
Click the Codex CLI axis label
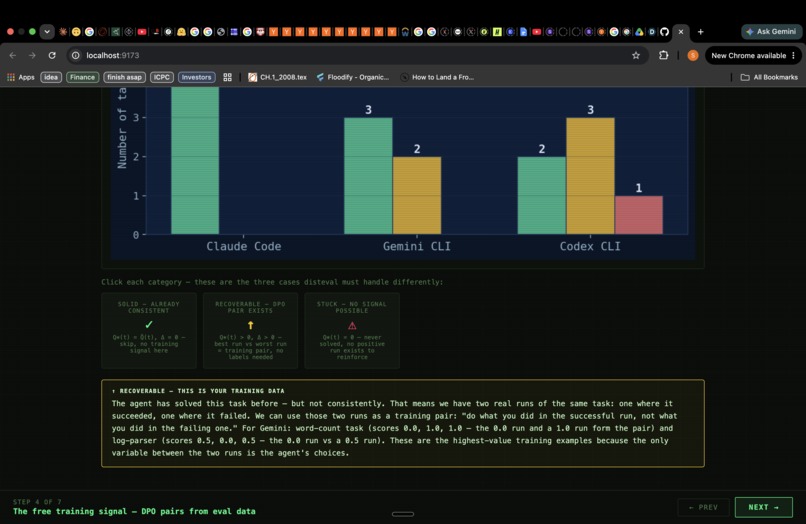tap(590, 246)
